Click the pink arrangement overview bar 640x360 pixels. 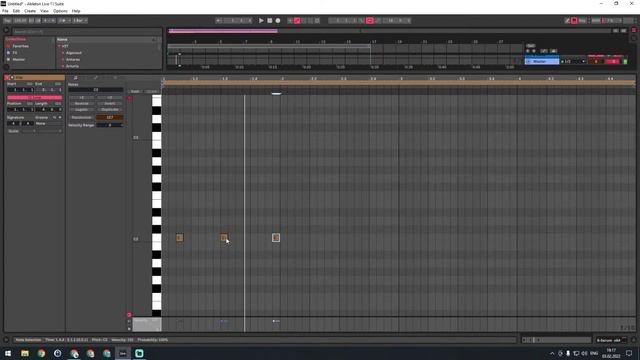(x=223, y=31)
